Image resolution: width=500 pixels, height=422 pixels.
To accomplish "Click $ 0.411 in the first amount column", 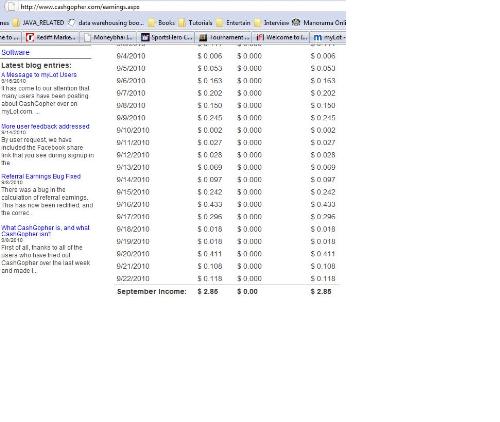I will [x=210, y=254].
